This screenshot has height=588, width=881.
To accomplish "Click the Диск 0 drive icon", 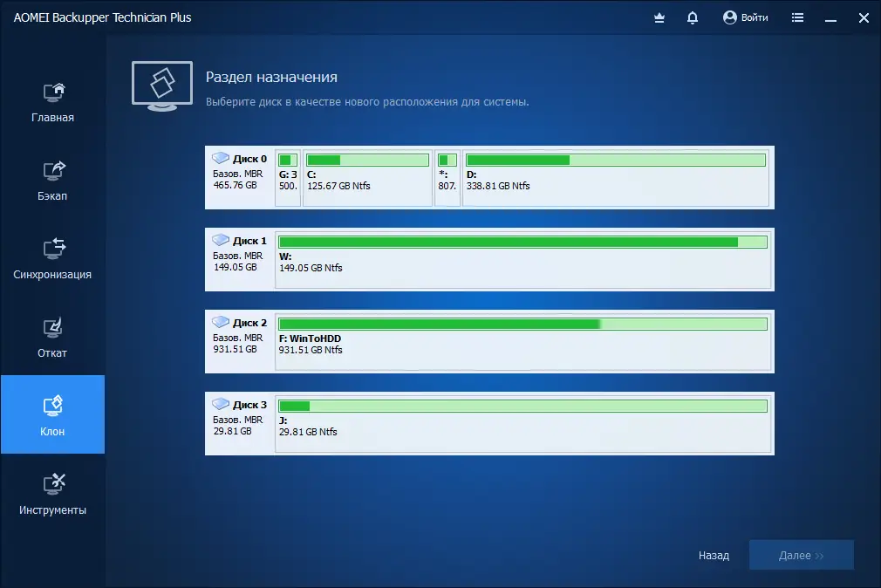I will tap(220, 158).
